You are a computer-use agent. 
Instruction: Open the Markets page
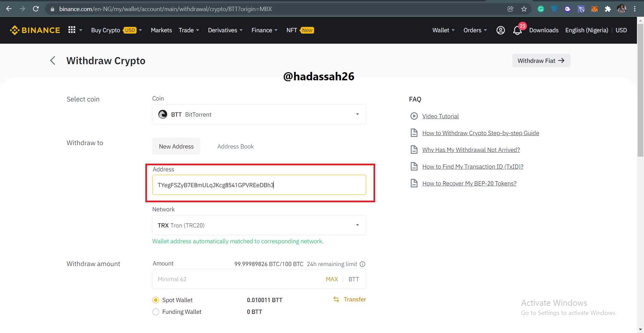coord(161,30)
